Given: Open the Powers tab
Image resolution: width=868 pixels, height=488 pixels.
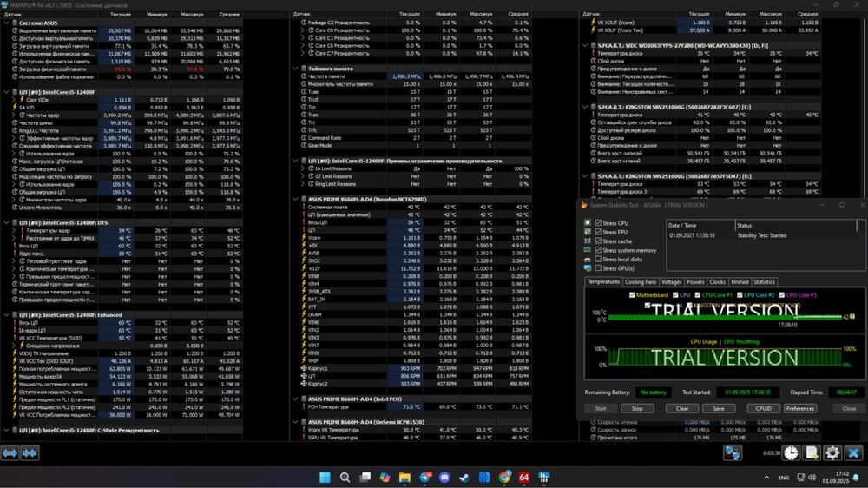Looking at the screenshot, I should pos(695,282).
